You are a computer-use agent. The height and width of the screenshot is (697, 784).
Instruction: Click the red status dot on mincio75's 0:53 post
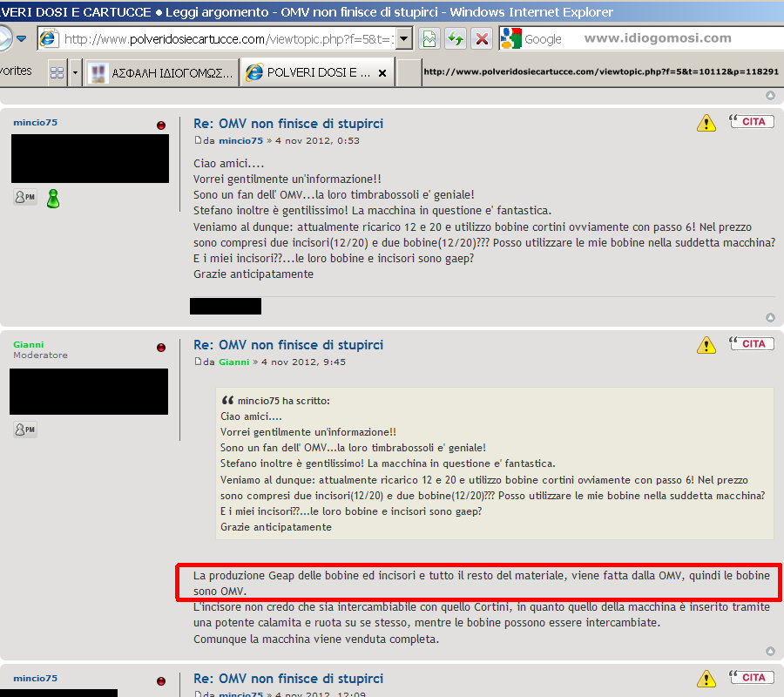pyautogui.click(x=161, y=125)
